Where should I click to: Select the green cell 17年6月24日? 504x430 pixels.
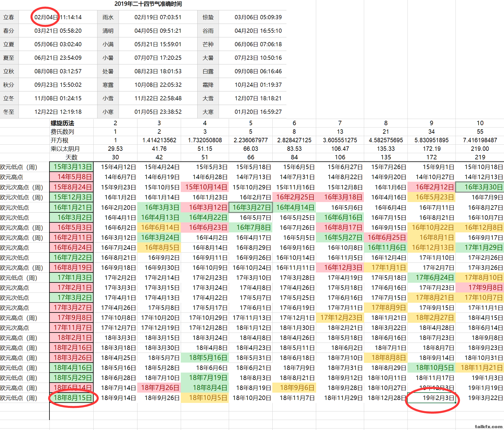click(x=432, y=277)
